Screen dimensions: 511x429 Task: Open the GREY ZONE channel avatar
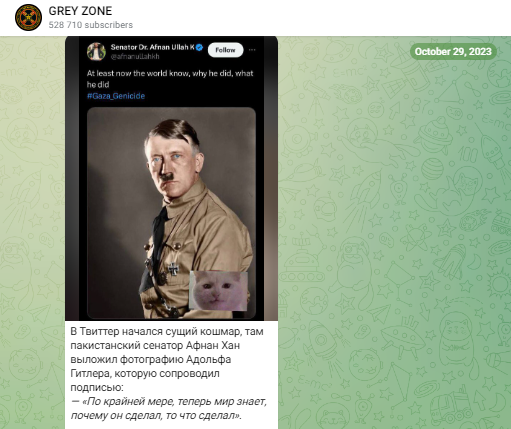click(x=28, y=17)
